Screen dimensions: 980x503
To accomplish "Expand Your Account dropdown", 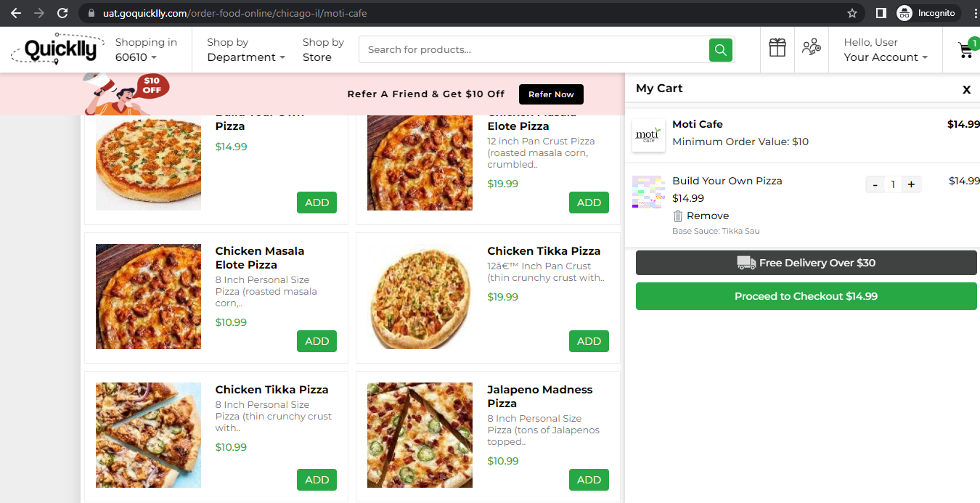I will pos(886,49).
